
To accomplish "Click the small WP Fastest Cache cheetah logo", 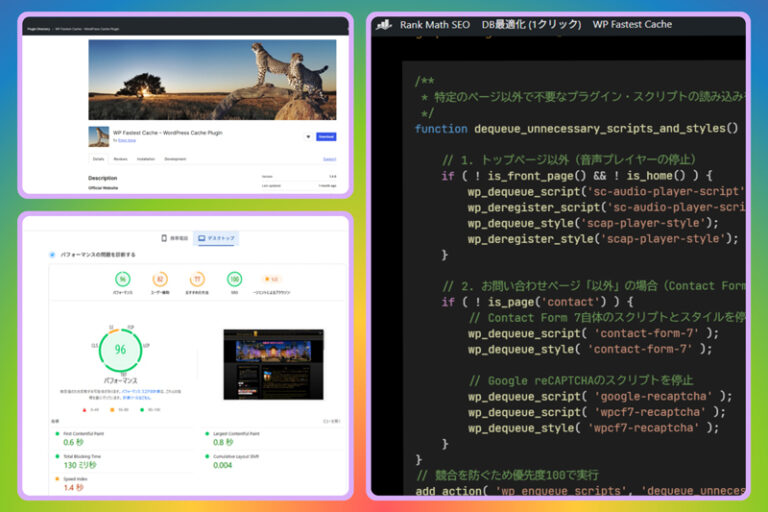I will [x=98, y=137].
